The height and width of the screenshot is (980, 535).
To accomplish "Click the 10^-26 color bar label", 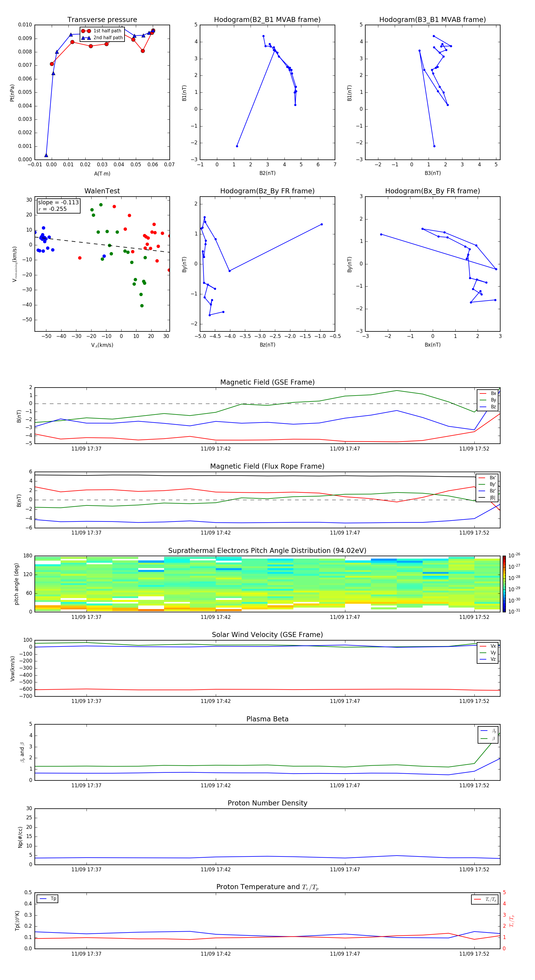I will pos(514,555).
